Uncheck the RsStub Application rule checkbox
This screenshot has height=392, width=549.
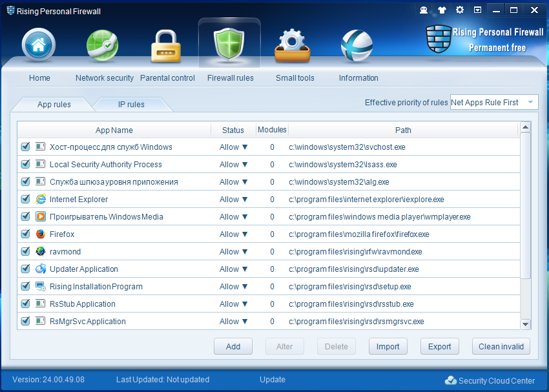pyautogui.click(x=25, y=304)
